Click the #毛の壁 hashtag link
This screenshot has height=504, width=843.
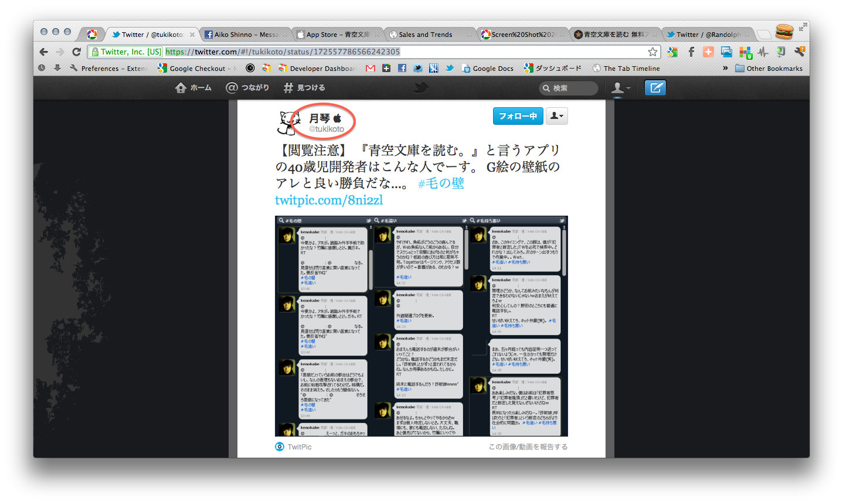441,183
